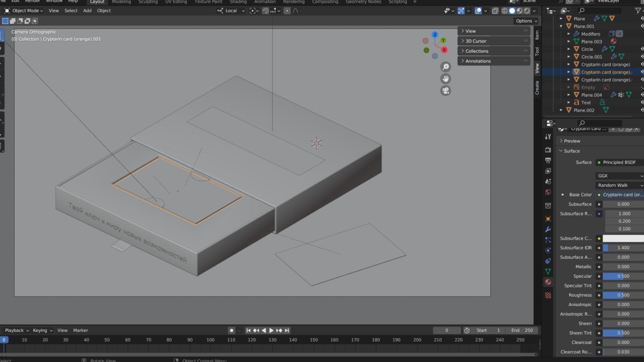Open the Object properties orange square tab
Screen dimensions: 644x362
pos(548,219)
